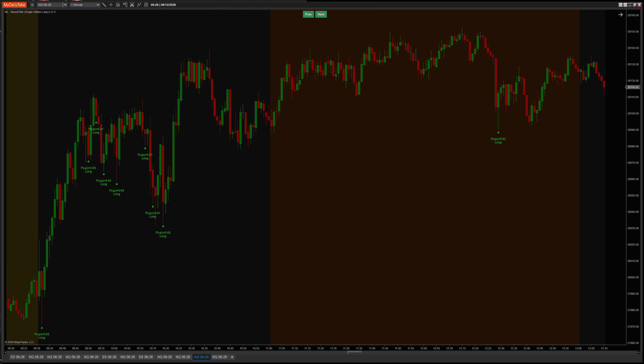
Task: Add a new chart tab with plus
Action: pyautogui.click(x=232, y=357)
